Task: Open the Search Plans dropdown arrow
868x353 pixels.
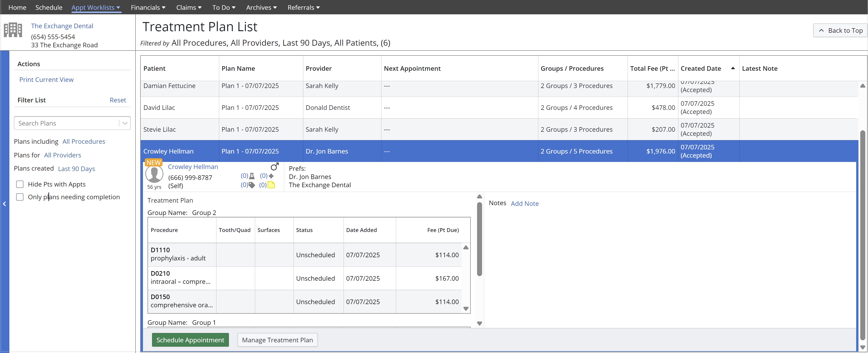Action: click(x=125, y=123)
